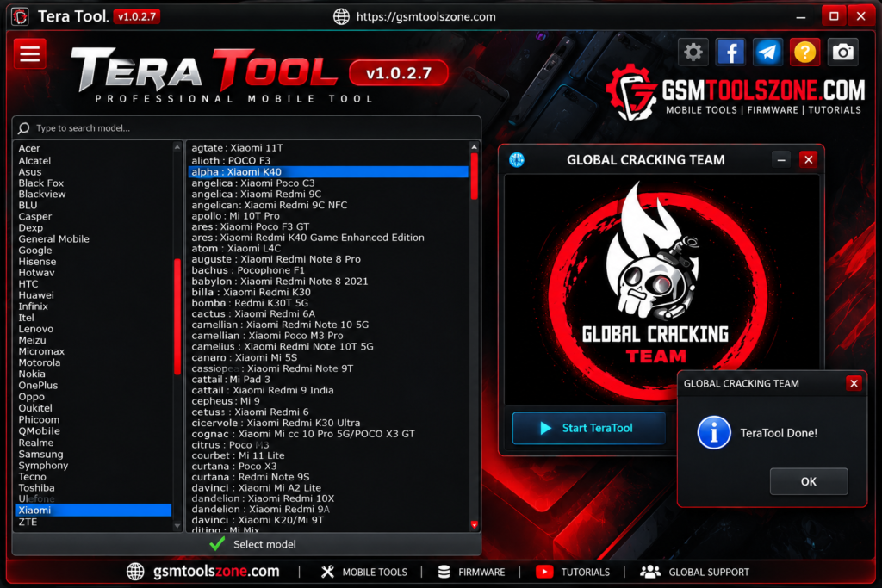The width and height of the screenshot is (882, 588).
Task: Close the Global Cracking Team window
Action: [808, 160]
